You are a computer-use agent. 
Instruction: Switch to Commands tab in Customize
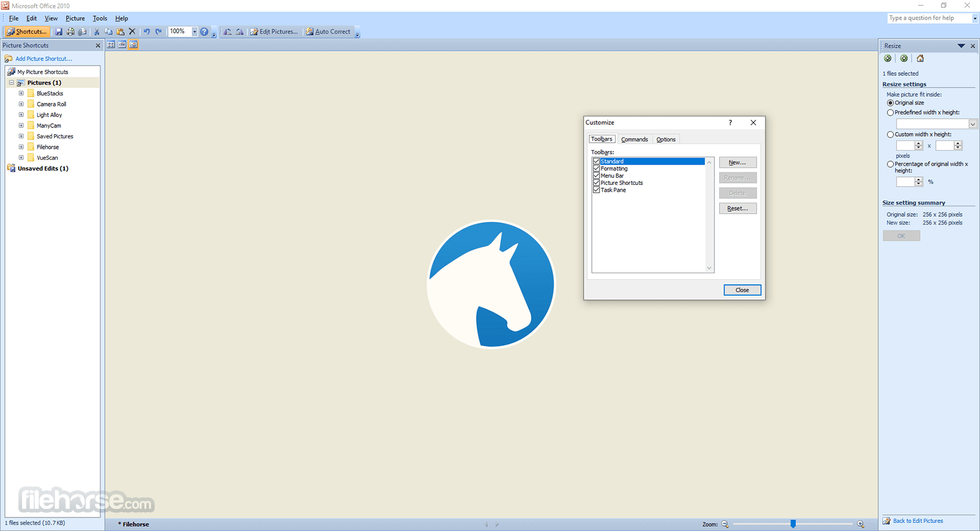(635, 140)
